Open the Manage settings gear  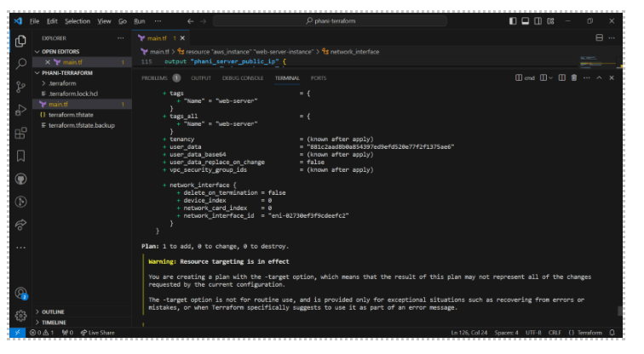20,315
